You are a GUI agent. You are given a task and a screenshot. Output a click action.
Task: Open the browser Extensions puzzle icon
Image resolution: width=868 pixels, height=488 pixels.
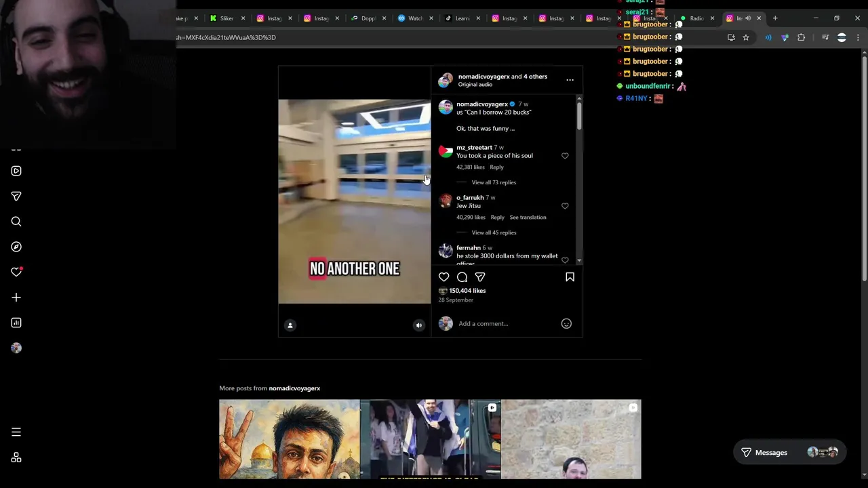801,37
